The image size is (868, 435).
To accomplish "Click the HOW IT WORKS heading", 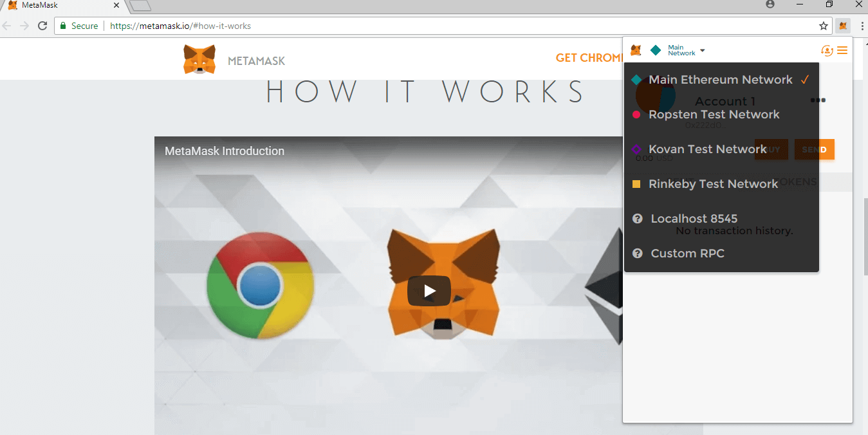I will pos(425,92).
